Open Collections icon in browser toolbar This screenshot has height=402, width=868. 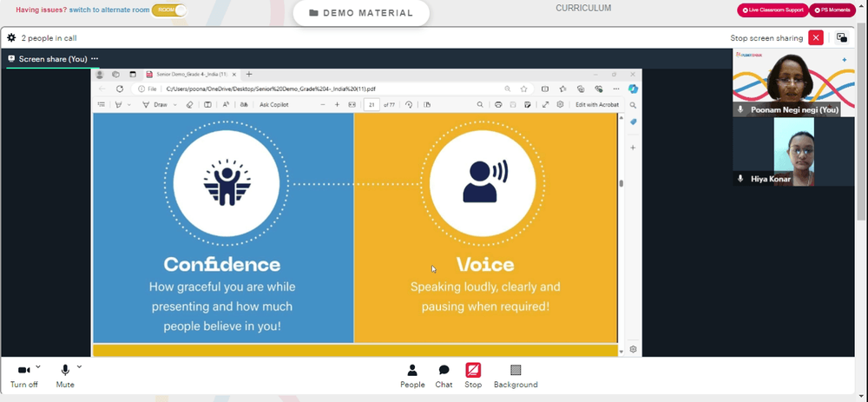point(581,89)
